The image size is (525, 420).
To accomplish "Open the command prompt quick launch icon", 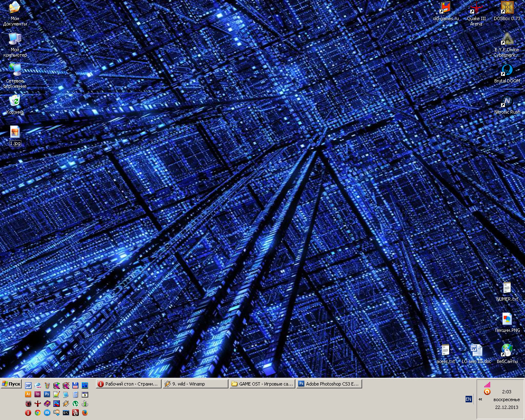I will pos(66,413).
